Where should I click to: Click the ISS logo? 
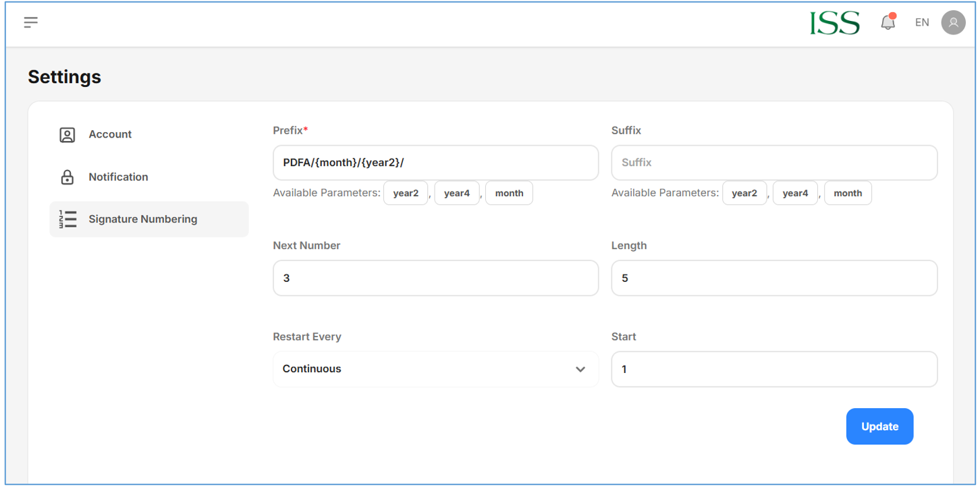pos(835,23)
